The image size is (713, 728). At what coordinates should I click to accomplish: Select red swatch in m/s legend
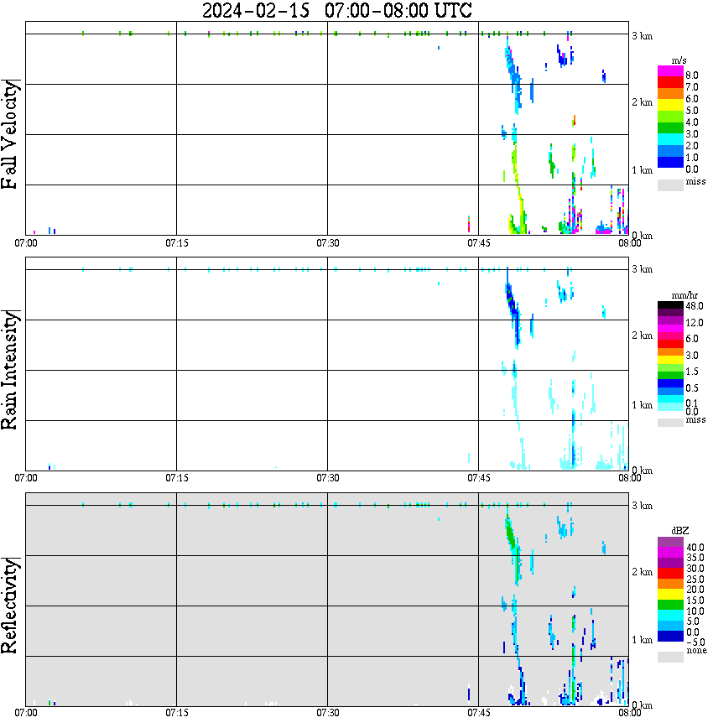670,83
